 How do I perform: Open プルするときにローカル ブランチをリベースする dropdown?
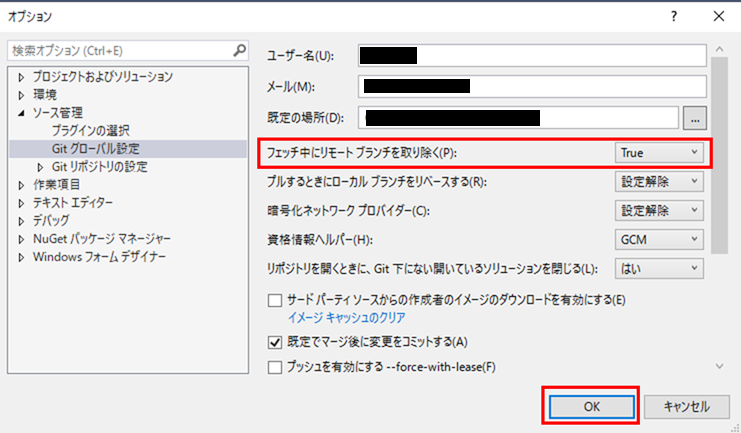coord(659,182)
